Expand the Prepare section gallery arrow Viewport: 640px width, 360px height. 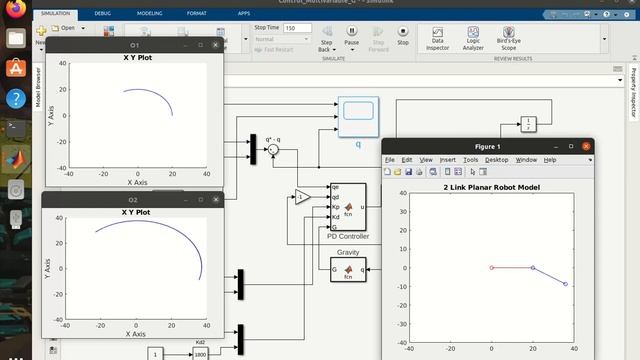246,39
